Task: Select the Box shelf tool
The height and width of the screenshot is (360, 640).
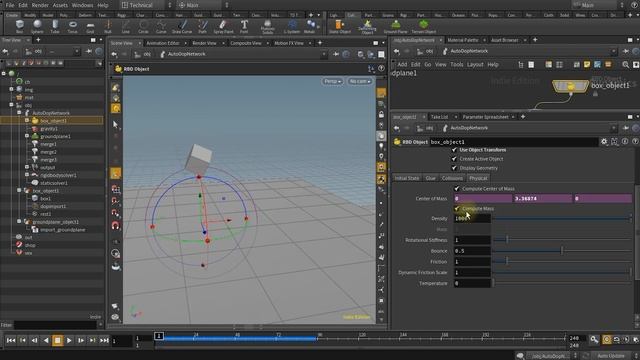Action: tap(19, 27)
